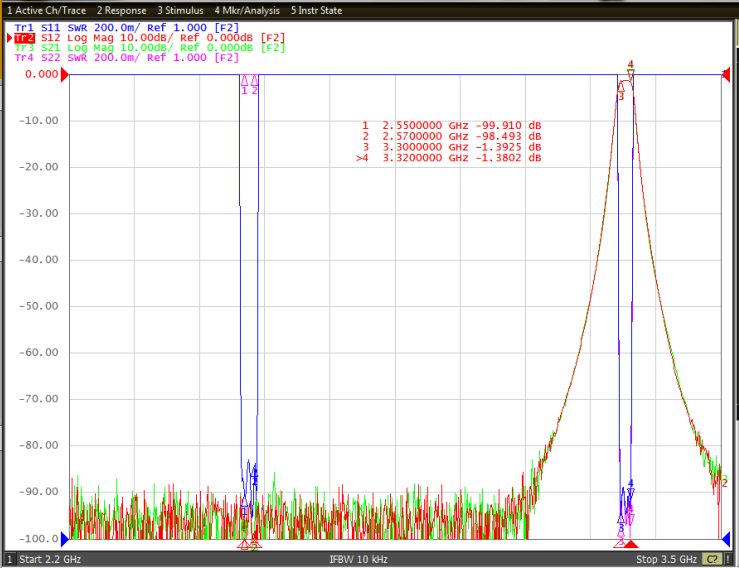The image size is (739, 568).
Task: Click the red reference level arrow at 0.000
Action: click(65, 74)
